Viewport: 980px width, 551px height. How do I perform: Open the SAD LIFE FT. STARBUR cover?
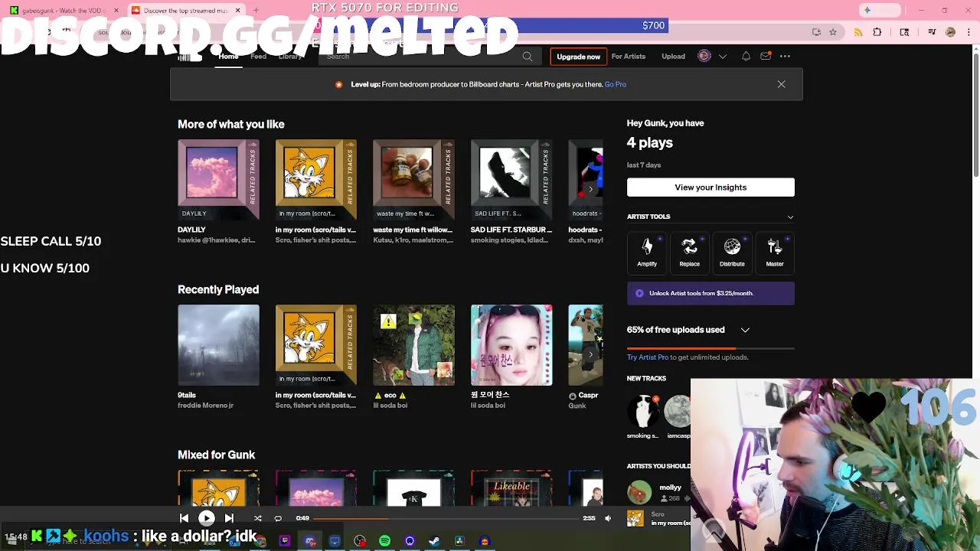pyautogui.click(x=511, y=180)
